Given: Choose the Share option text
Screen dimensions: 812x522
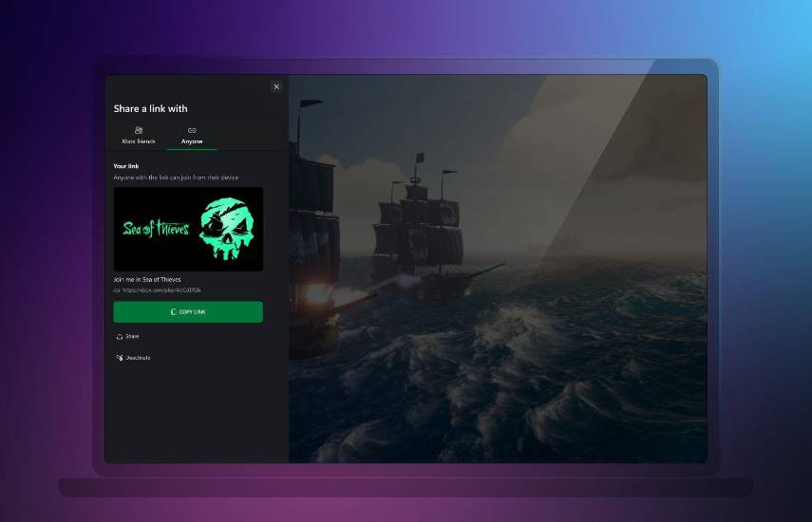Looking at the screenshot, I should pos(132,337).
